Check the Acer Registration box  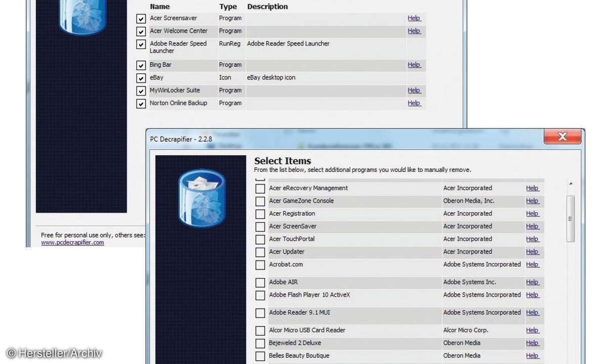tap(260, 214)
